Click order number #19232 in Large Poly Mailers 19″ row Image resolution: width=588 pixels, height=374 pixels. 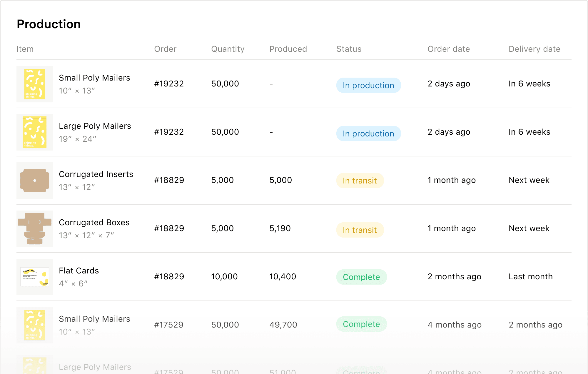click(x=169, y=132)
